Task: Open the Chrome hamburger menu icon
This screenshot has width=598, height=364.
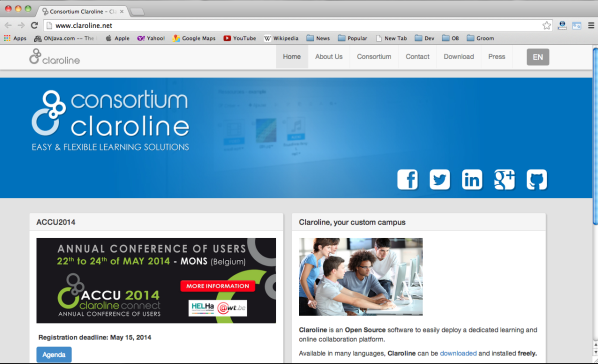Action: 591,26
